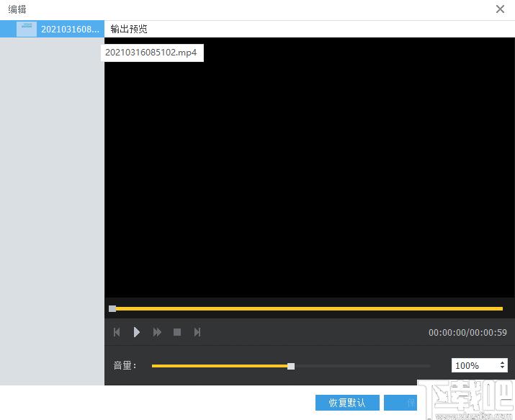Click the 20210316085102.mp4 filename tooltip
This screenshot has height=420, width=515.
coord(152,53)
